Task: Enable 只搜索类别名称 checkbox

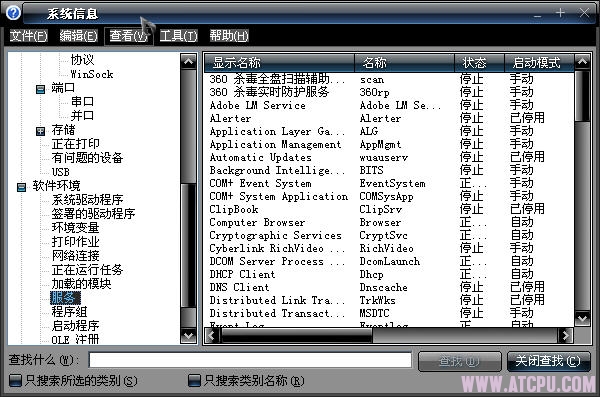Action: (194, 381)
